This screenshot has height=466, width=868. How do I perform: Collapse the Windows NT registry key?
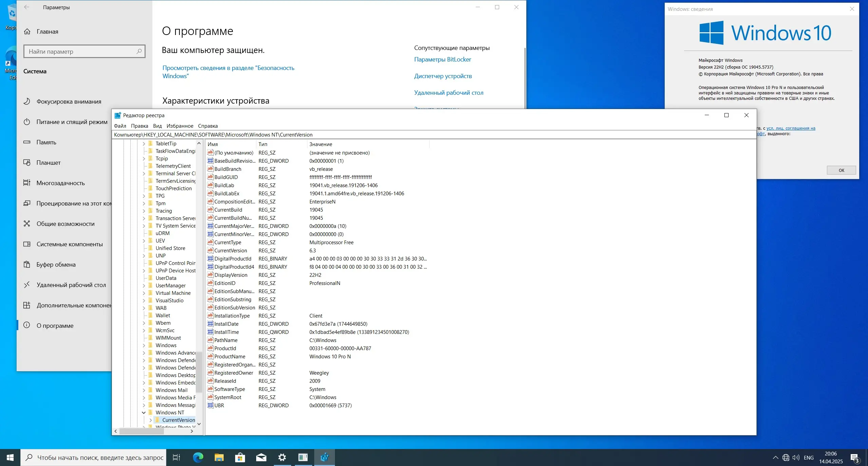coord(144,412)
